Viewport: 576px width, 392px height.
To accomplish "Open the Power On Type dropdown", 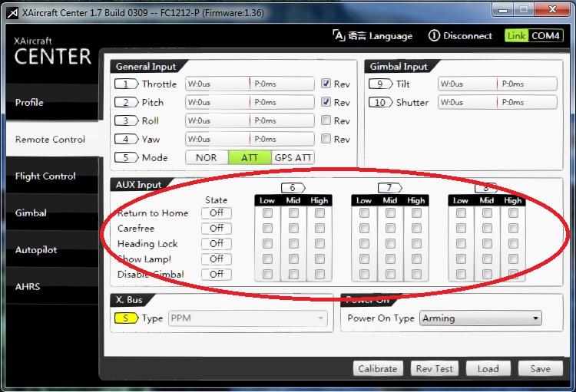I will 480,318.
